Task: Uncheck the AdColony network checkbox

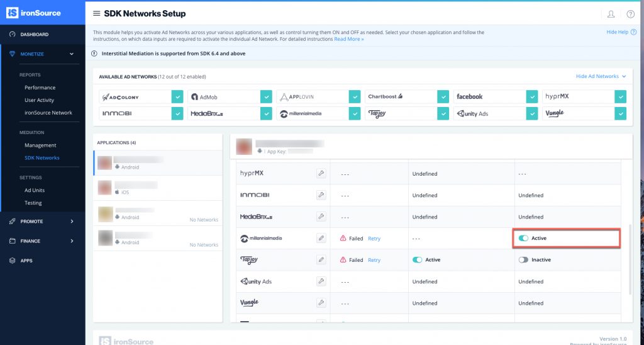Action: coord(177,96)
